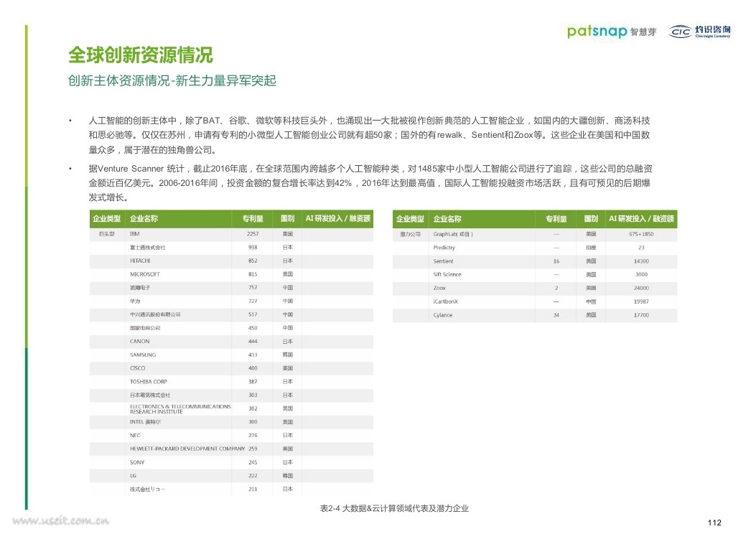
Task: Select the SONY company cell
Action: [137, 462]
